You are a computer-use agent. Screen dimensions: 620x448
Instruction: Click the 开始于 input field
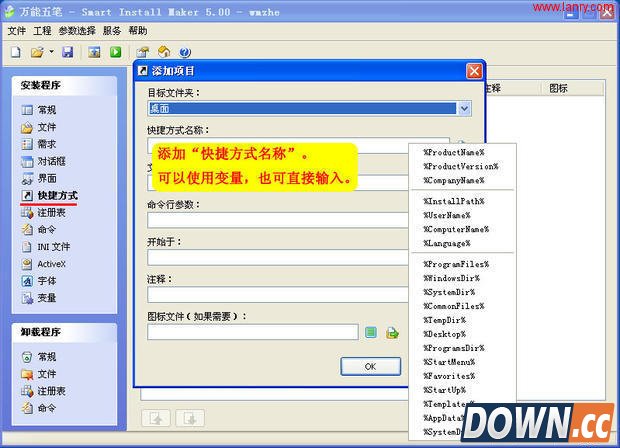pyautogui.click(x=278, y=257)
